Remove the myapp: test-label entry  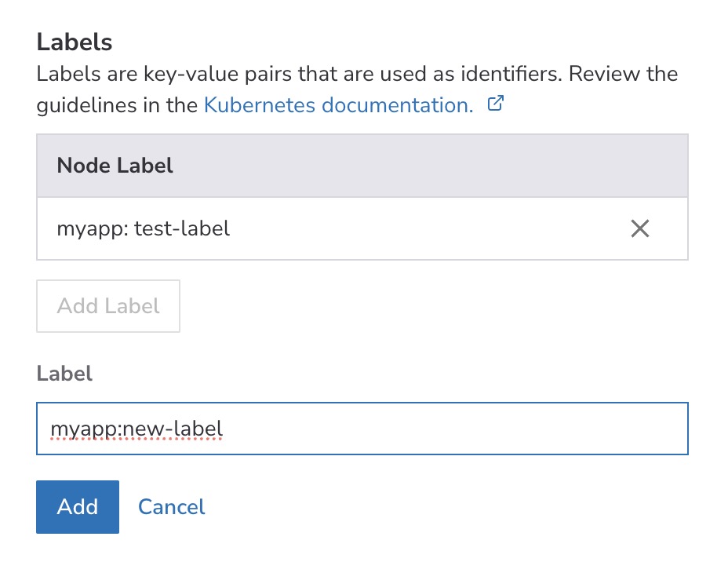pyautogui.click(x=640, y=228)
